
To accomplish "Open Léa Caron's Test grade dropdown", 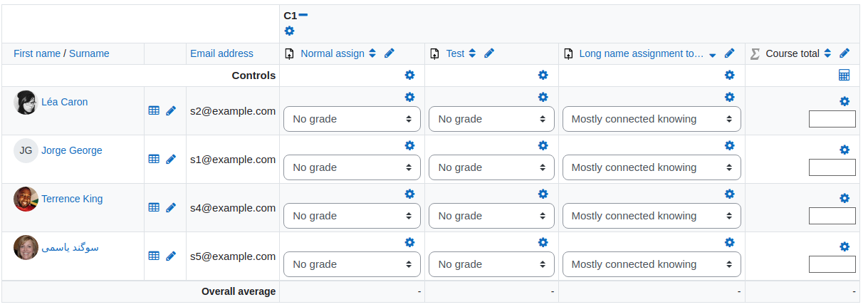I will pyautogui.click(x=491, y=119).
